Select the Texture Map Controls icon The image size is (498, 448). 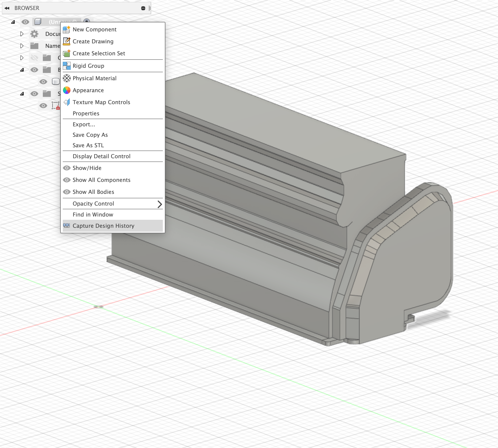click(66, 102)
